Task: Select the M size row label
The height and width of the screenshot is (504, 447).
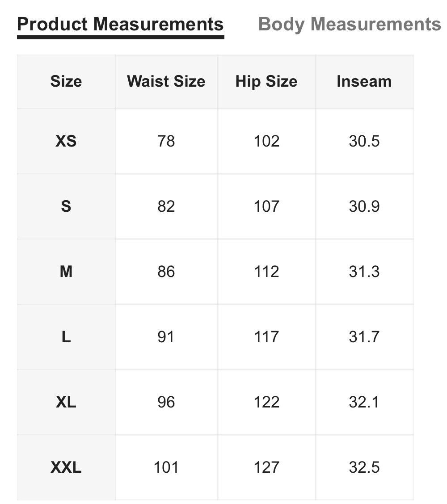Action: 66,272
